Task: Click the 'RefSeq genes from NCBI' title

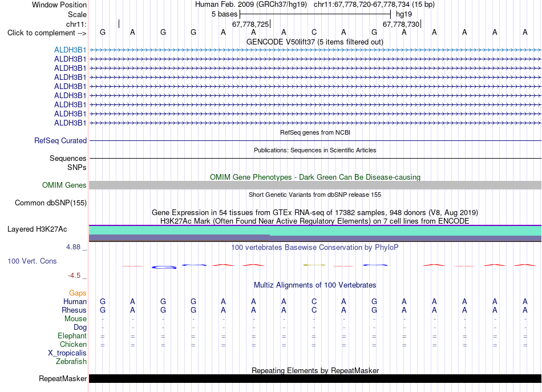Action: click(x=315, y=132)
